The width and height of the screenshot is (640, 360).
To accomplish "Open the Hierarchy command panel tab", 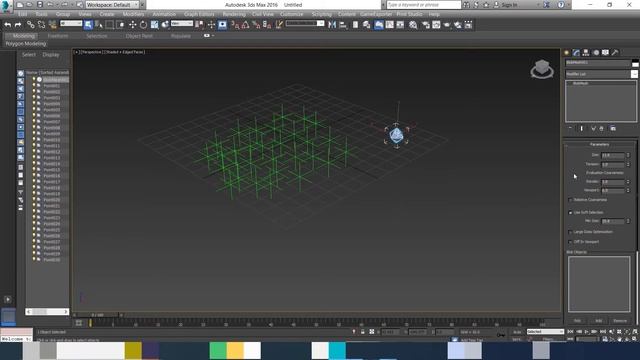I will (x=586, y=52).
